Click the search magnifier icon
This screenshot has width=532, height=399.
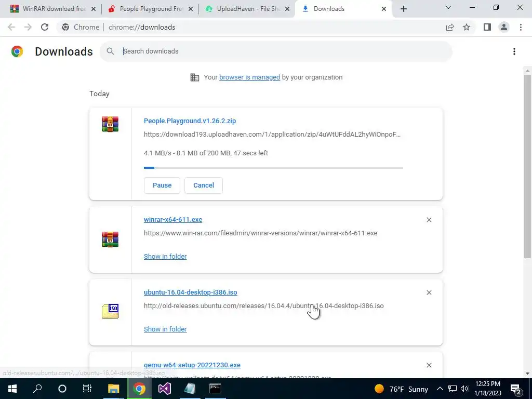click(110, 51)
